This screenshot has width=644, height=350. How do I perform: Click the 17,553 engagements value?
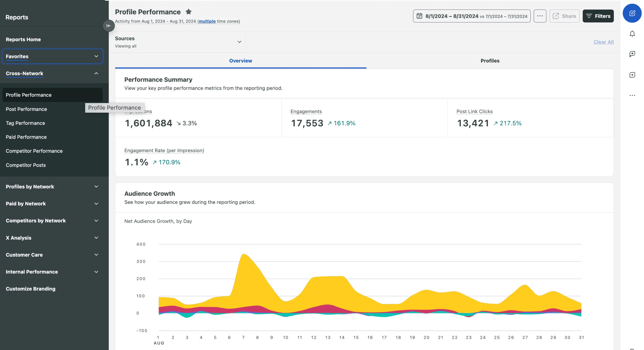coord(307,123)
